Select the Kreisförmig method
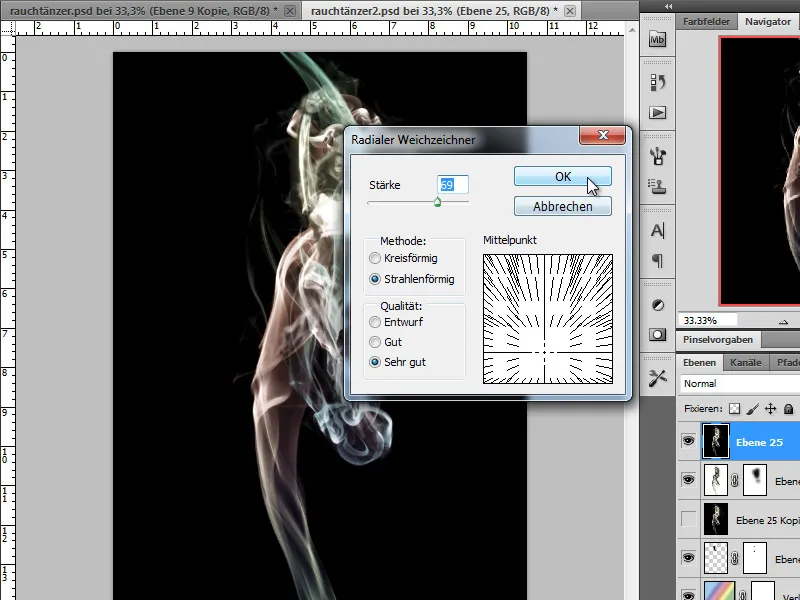Viewport: 800px width, 600px height. click(375, 258)
